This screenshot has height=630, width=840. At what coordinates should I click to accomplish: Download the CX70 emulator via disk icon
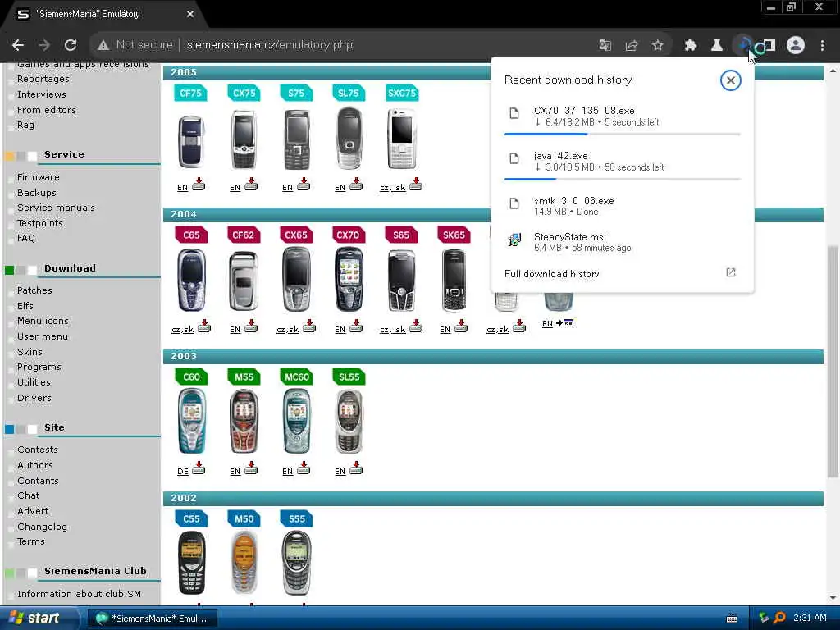click(356, 326)
